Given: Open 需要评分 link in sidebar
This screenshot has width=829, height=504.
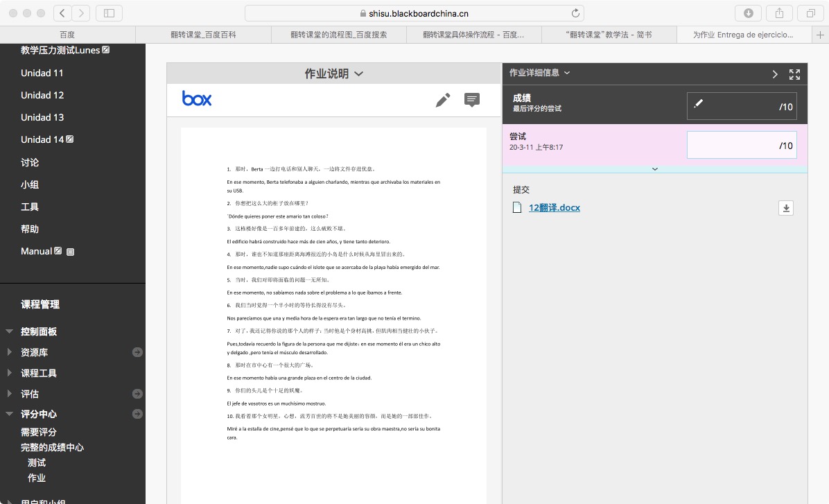Looking at the screenshot, I should 39,432.
